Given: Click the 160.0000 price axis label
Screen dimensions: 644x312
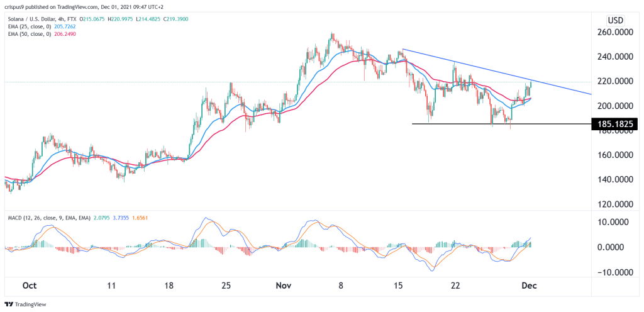Looking at the screenshot, I should 614,155.
